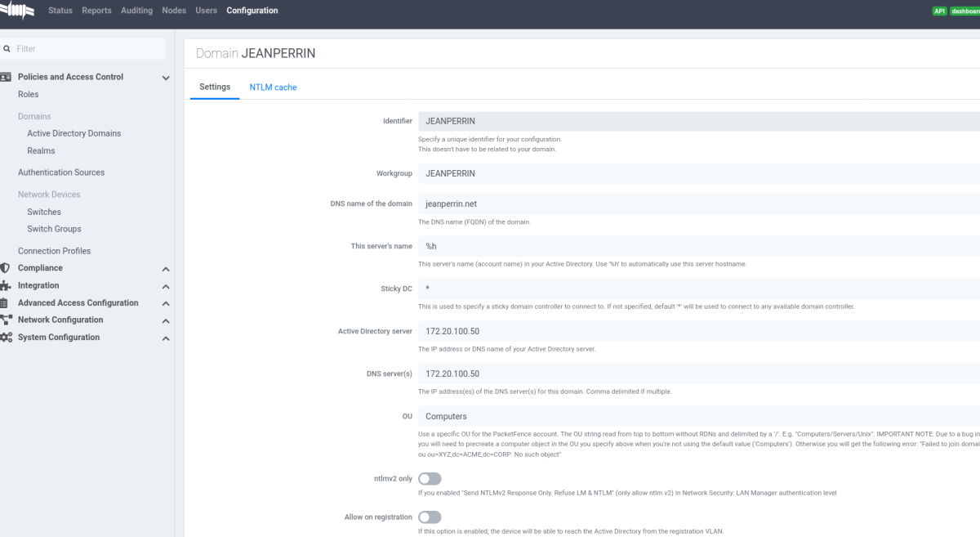
Task: Click the Identifier field JEANPERRIN
Action: point(699,121)
